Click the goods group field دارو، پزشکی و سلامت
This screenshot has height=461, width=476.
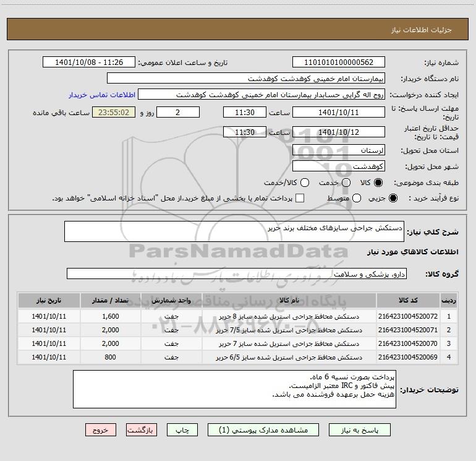[x=237, y=274]
